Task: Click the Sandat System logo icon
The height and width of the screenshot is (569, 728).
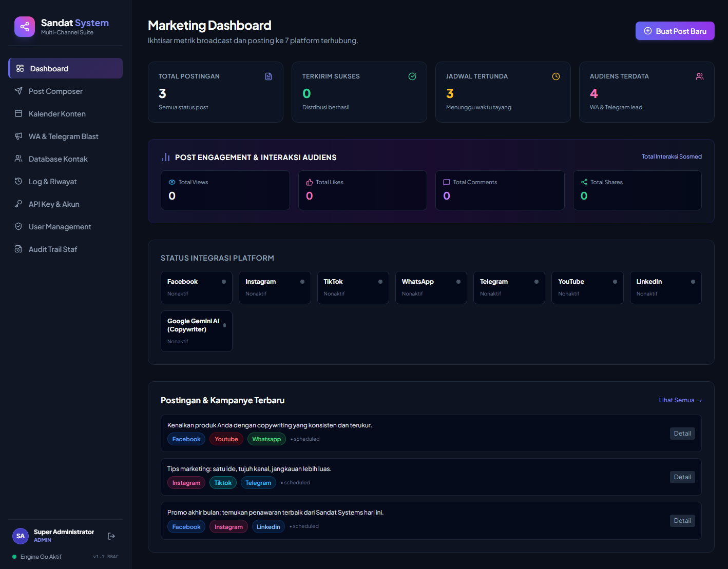Action: click(x=25, y=27)
